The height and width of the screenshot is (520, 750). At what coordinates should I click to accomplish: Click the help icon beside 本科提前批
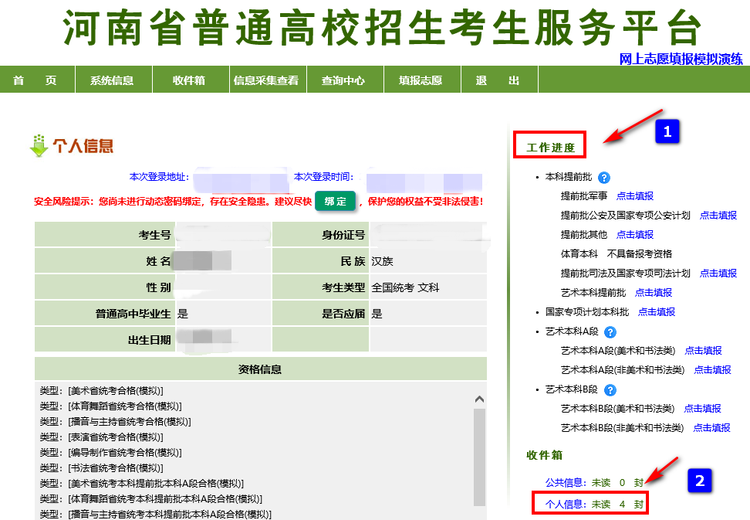tap(604, 178)
